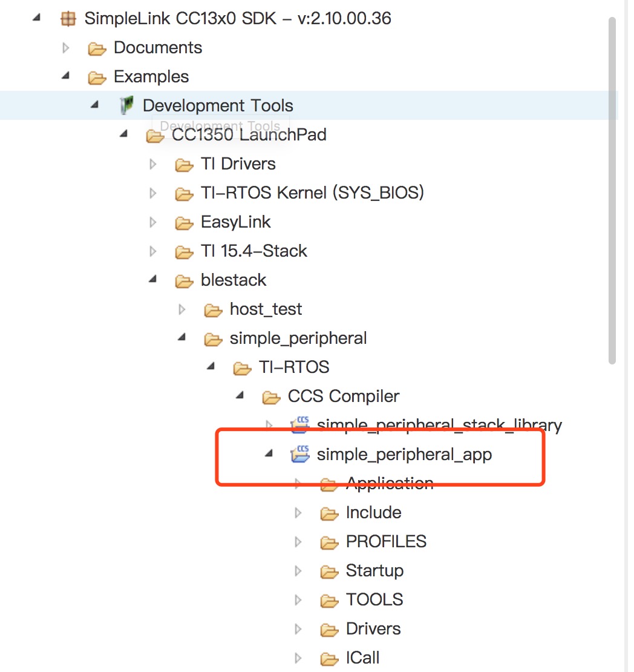This screenshot has width=634, height=672.
Task: Collapse the simple_peripheral_app project node
Action: click(x=269, y=453)
